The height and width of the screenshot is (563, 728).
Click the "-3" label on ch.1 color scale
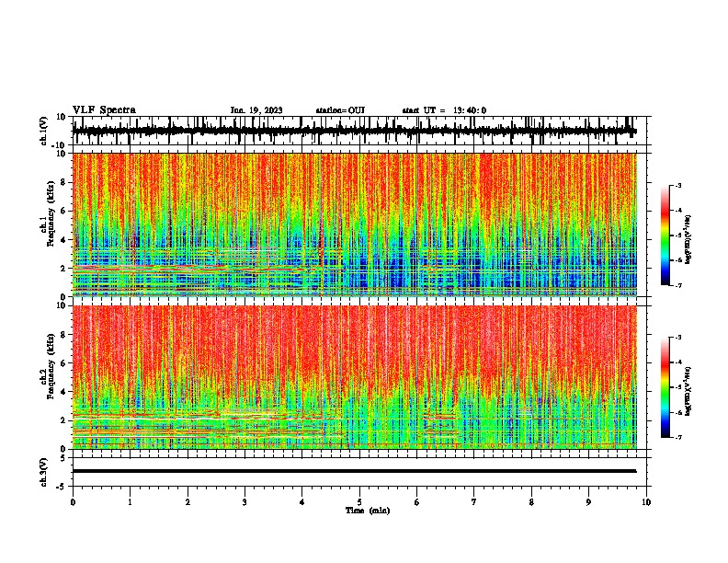[677, 186]
